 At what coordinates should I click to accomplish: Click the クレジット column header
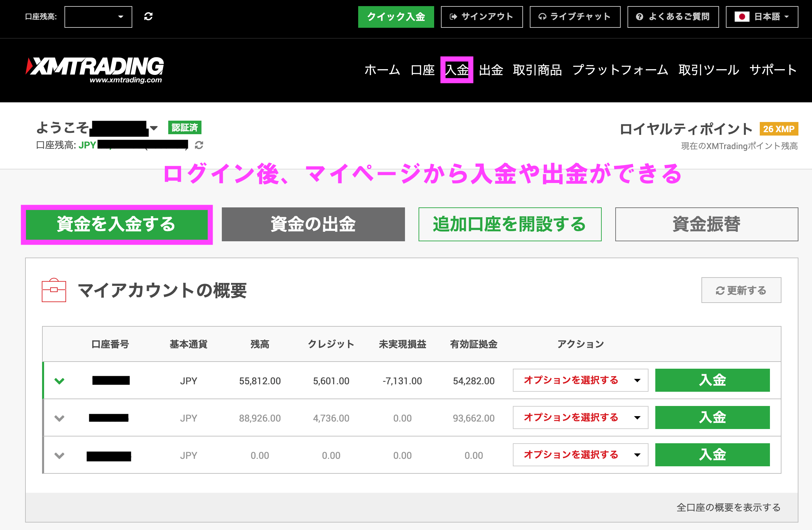tap(331, 344)
